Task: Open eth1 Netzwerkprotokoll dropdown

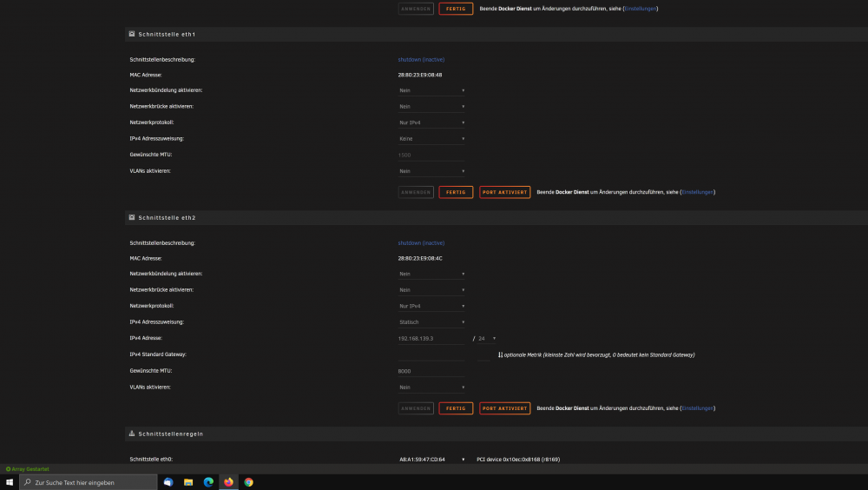Action: 431,122
